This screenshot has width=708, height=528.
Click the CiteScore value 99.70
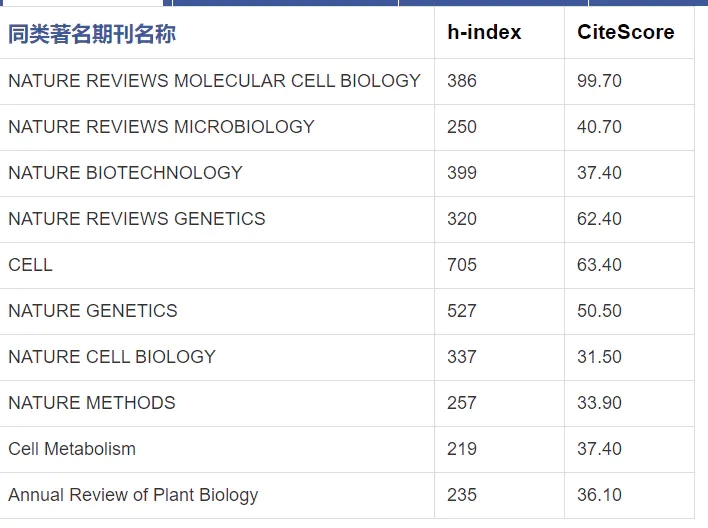tap(599, 81)
